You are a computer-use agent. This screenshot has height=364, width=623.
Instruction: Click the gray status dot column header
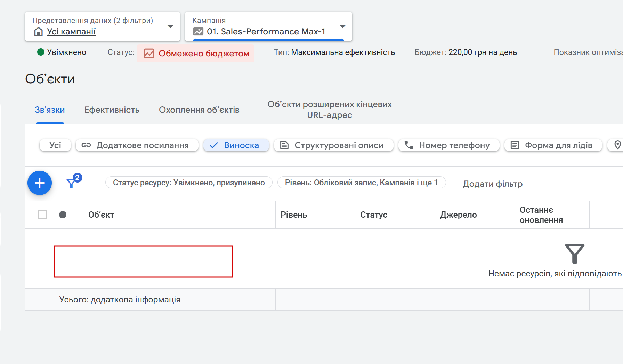(63, 215)
